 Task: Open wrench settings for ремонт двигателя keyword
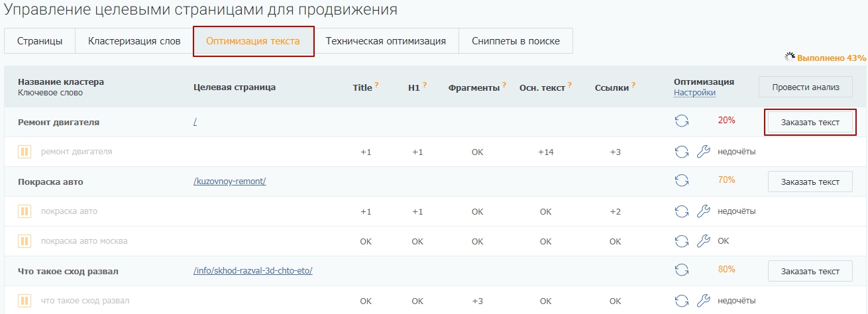click(704, 152)
